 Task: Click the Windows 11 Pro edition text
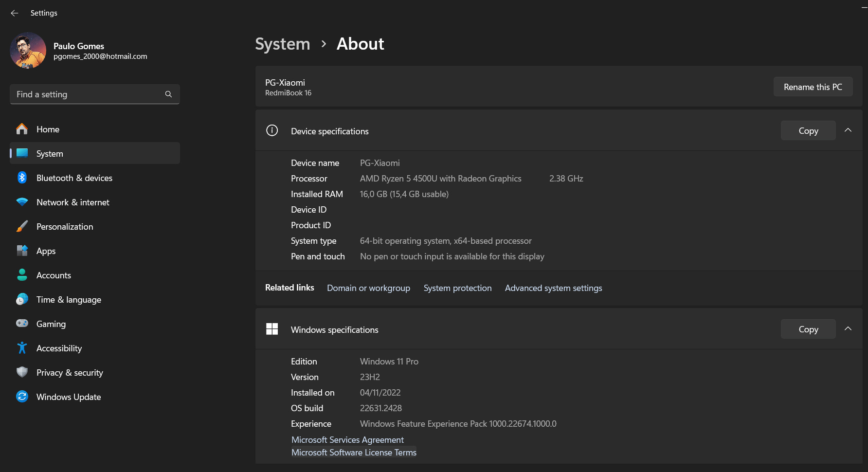[x=389, y=362]
